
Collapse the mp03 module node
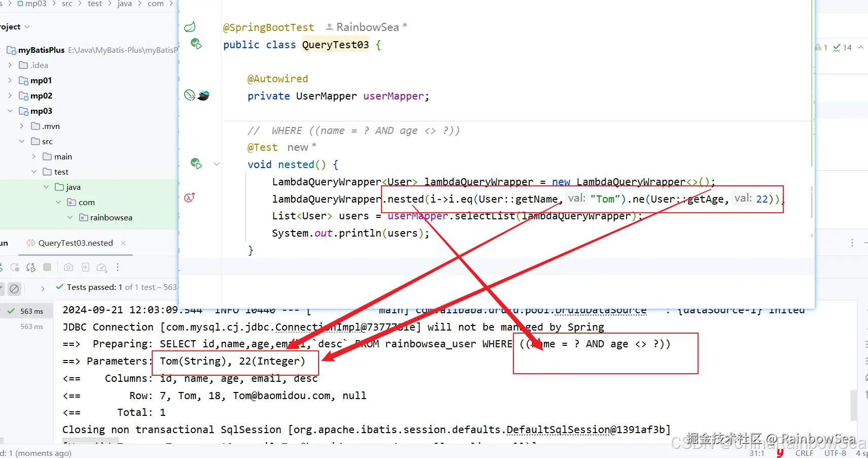pyautogui.click(x=10, y=111)
